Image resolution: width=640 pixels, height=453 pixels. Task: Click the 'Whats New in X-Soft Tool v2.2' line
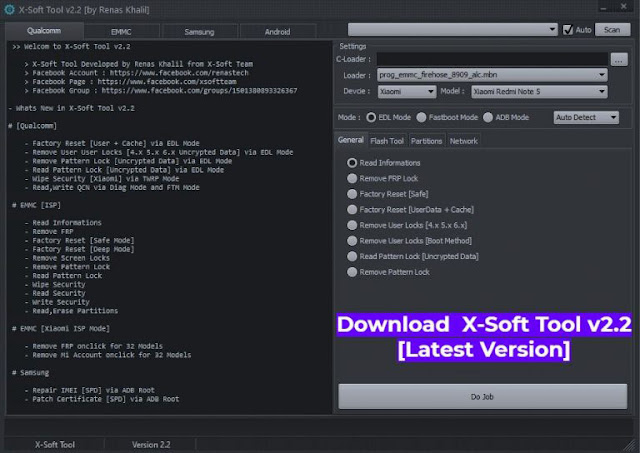coord(71,108)
